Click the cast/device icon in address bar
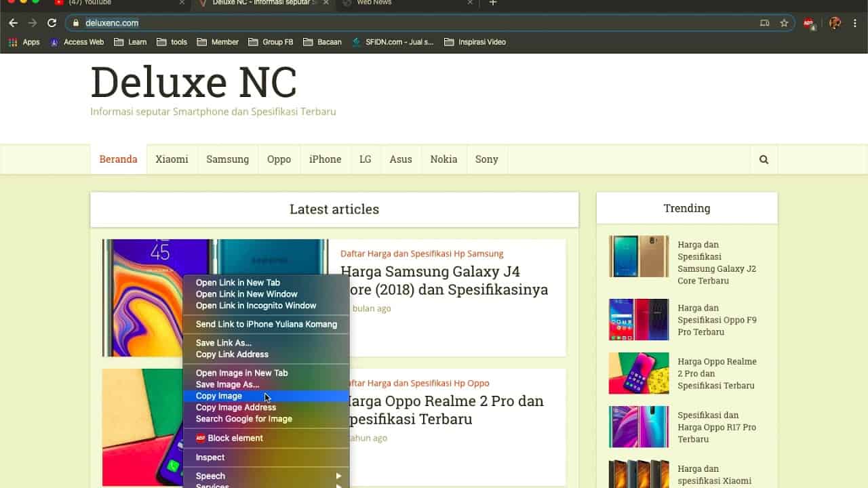The image size is (868, 488). point(765,23)
